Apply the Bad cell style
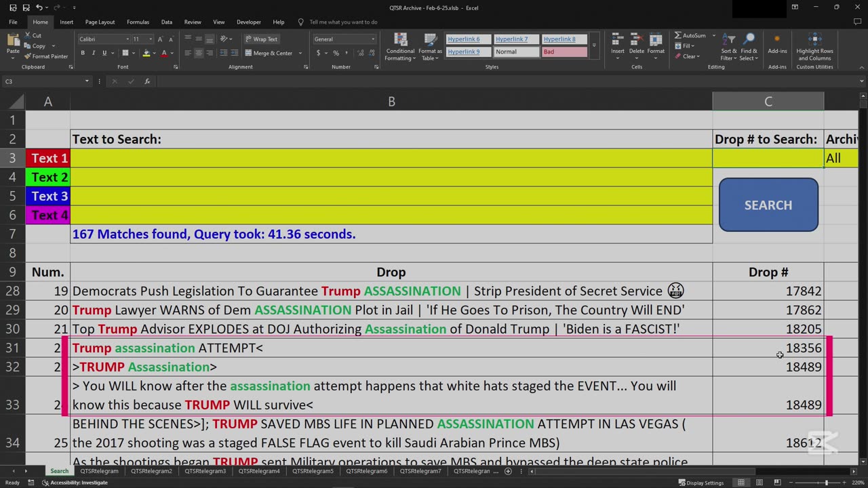The width and height of the screenshot is (868, 488). 564,52
